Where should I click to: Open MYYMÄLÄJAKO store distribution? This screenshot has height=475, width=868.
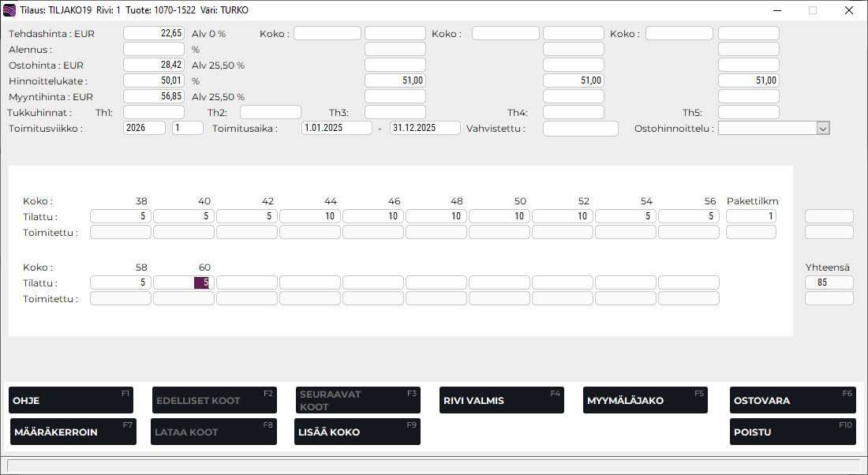coord(645,400)
